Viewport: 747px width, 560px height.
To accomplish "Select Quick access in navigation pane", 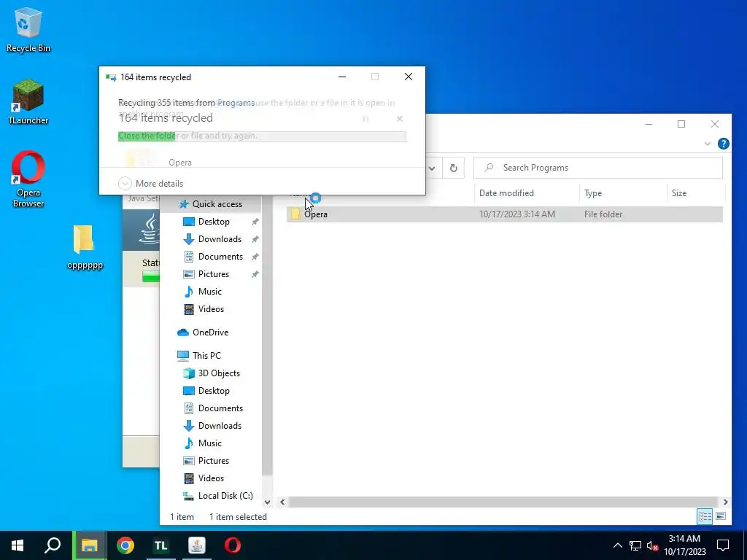I will (x=217, y=204).
